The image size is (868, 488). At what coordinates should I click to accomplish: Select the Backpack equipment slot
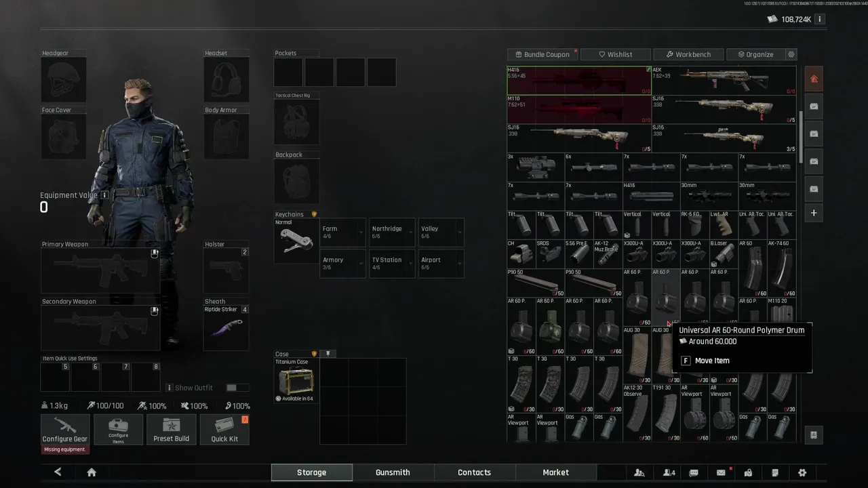click(296, 182)
